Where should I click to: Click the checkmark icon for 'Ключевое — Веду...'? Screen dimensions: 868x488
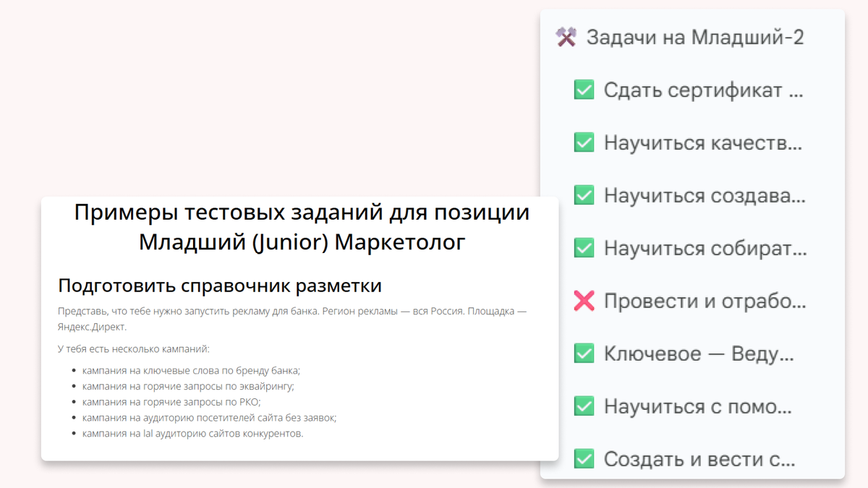click(x=583, y=354)
